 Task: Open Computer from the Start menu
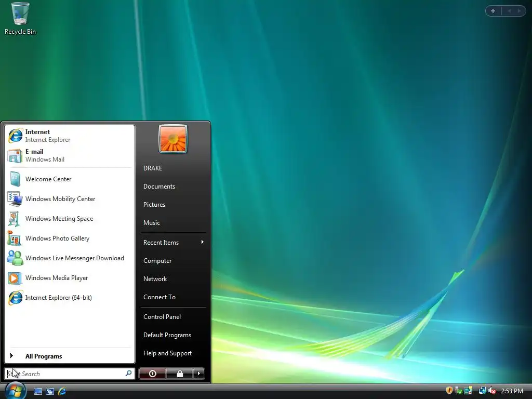point(173,261)
